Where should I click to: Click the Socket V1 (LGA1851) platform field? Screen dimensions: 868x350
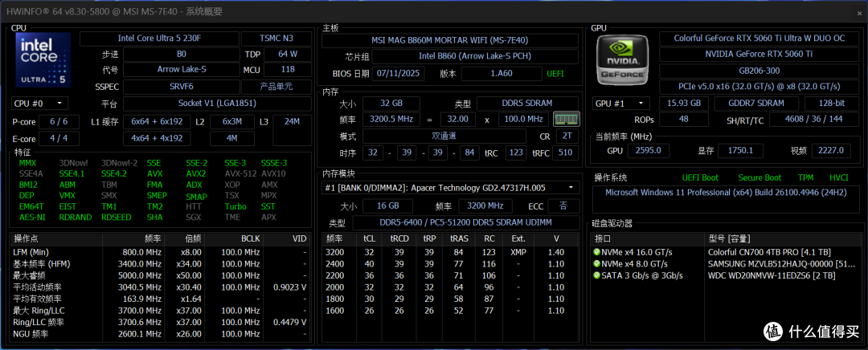[x=217, y=104]
